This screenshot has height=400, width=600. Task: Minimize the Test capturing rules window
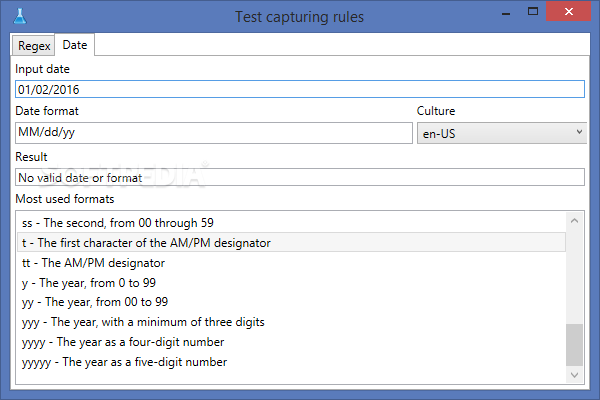(506, 14)
